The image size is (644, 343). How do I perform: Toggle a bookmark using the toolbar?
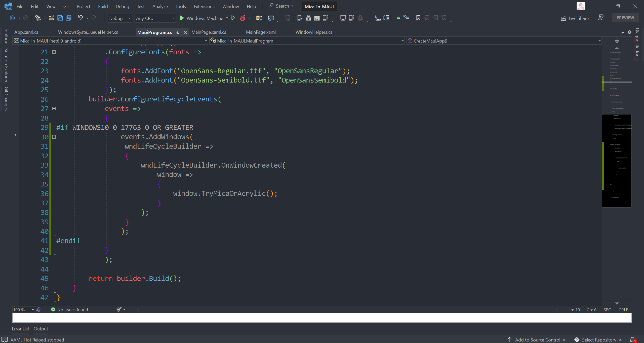[x=418, y=18]
